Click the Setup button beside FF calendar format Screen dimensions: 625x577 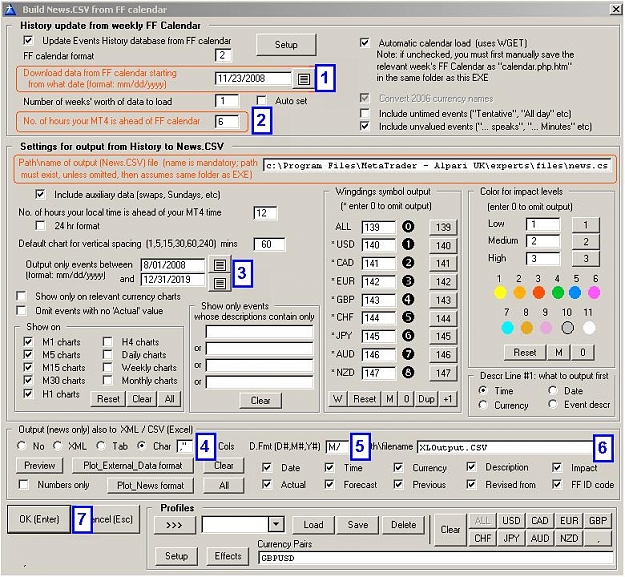pos(286,45)
